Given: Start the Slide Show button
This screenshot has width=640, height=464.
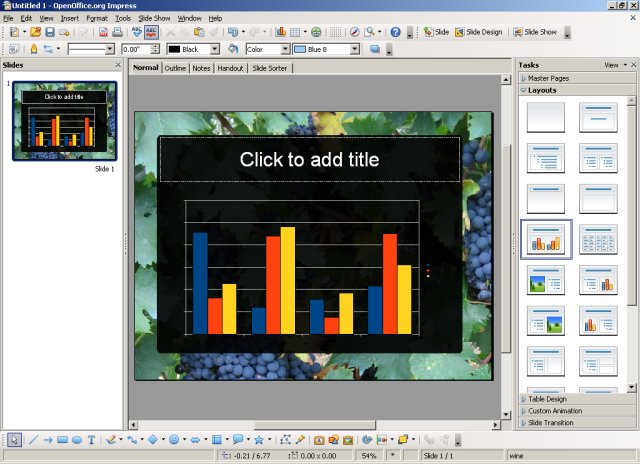Looking at the screenshot, I should [x=535, y=32].
